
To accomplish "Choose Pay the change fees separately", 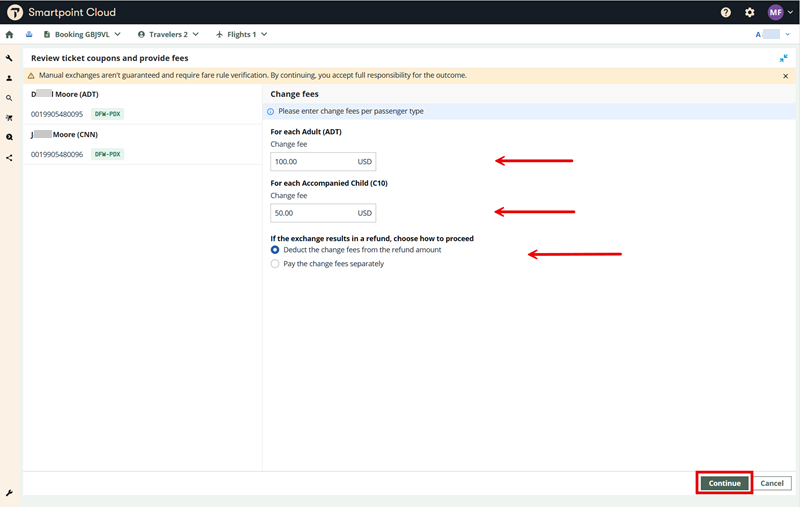I will 276,264.
